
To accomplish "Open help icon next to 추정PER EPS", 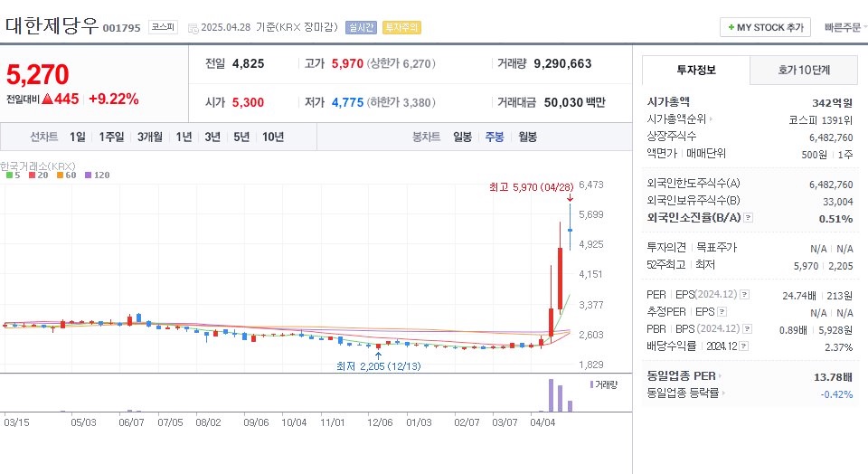I will point(722,312).
